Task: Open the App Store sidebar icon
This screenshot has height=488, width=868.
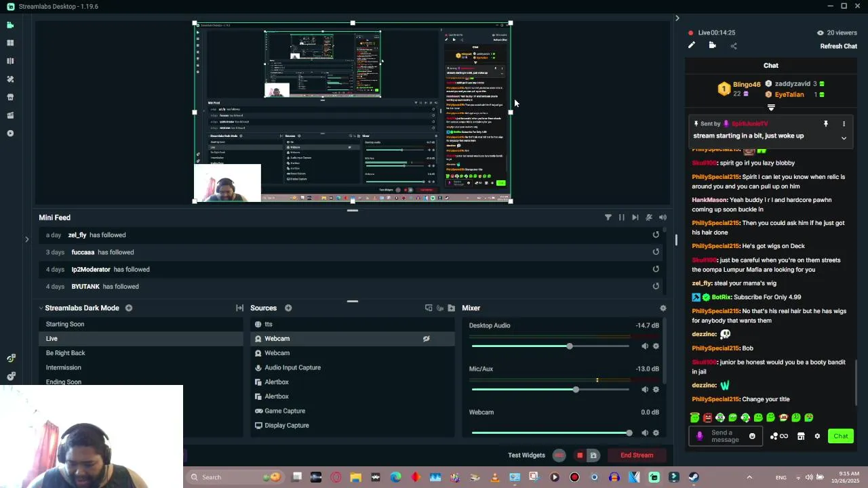Action: (x=10, y=97)
